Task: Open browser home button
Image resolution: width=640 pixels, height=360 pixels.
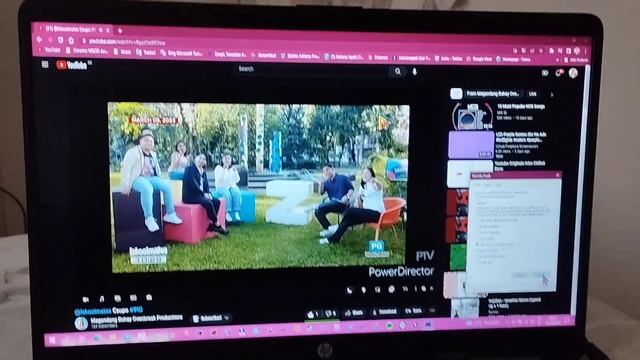Action: coord(71,40)
